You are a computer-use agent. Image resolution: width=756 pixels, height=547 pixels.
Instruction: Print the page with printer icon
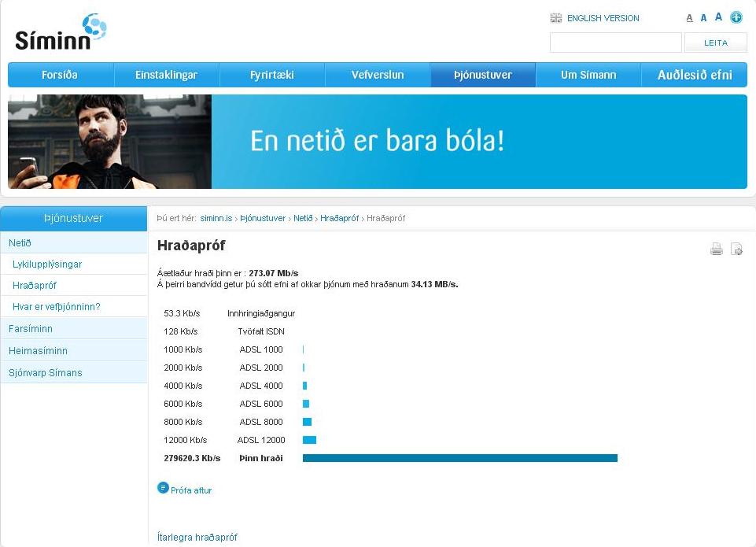[716, 249]
